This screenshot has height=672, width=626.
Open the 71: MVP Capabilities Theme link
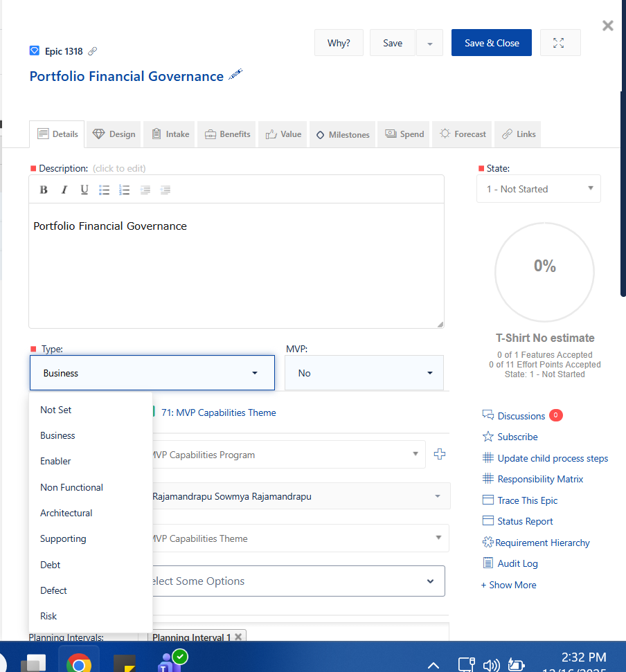219,412
